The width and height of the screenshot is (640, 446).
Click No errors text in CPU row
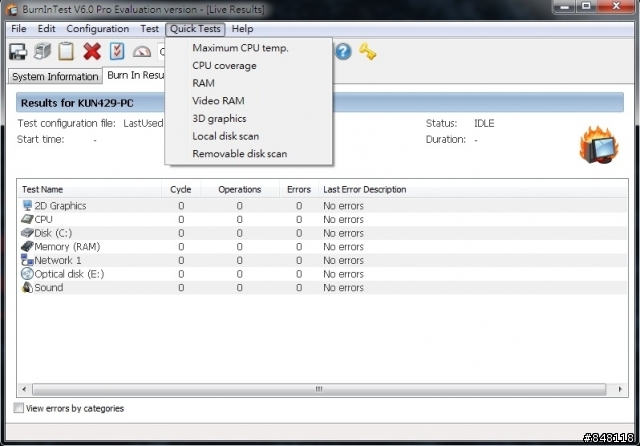coord(343,220)
